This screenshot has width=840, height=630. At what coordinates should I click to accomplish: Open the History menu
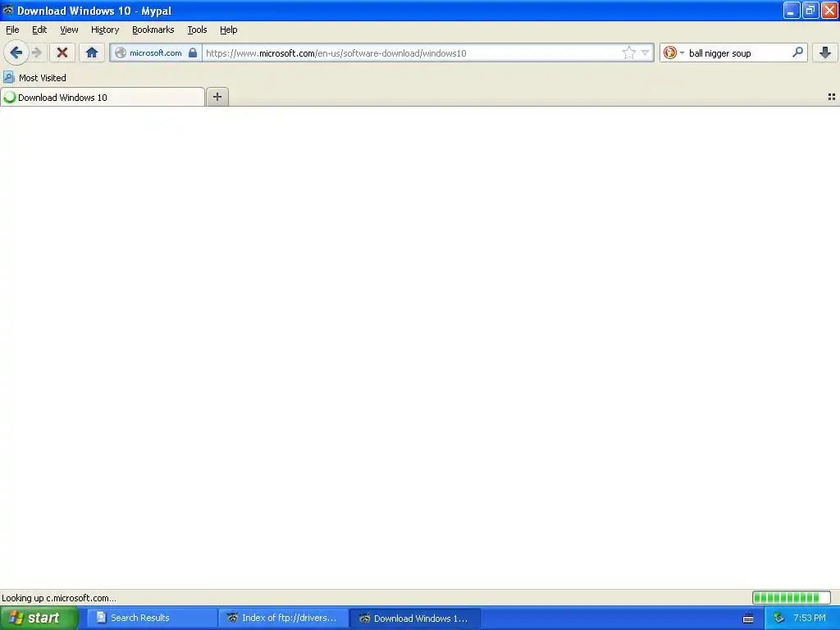click(104, 30)
